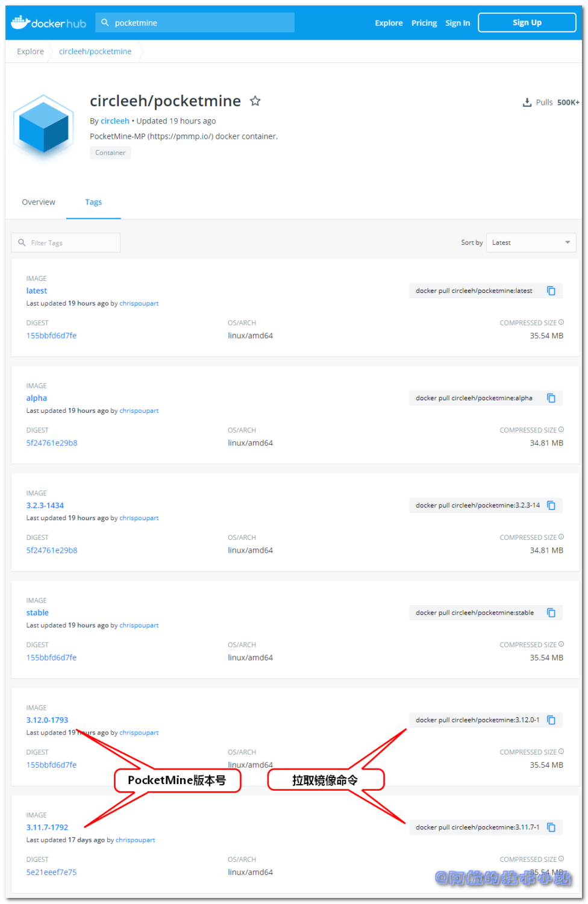Screen dimensions: 588x904
Task: Open the Sort by dropdown set to Latest
Action: pos(530,242)
